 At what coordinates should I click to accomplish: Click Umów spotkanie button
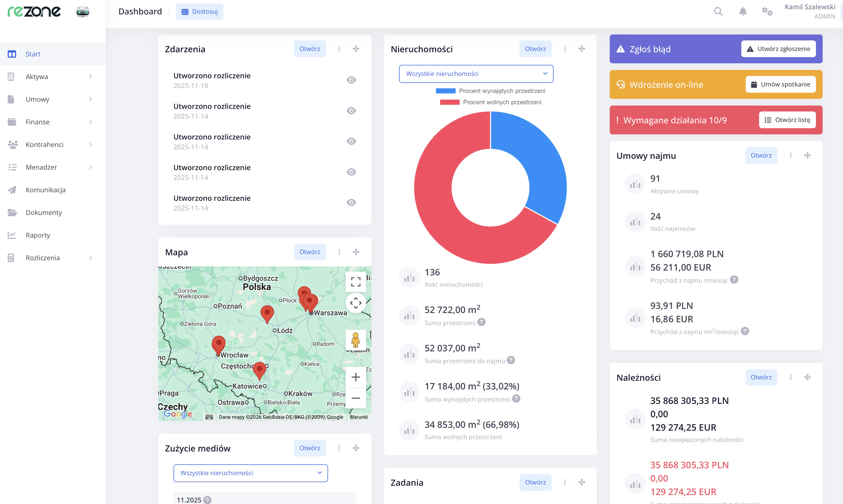tap(780, 84)
